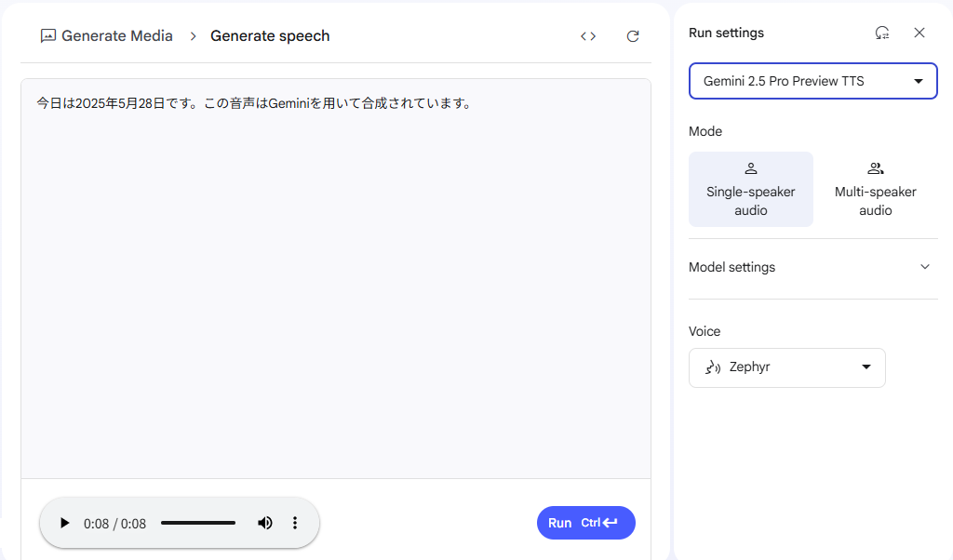
Task: Select Single-speaker audio mode
Action: [751, 189]
